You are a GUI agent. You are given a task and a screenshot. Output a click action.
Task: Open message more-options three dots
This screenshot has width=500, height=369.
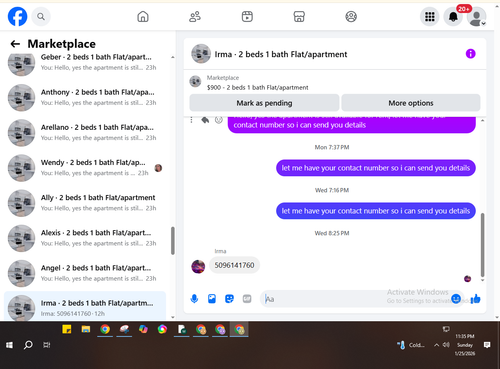(191, 120)
